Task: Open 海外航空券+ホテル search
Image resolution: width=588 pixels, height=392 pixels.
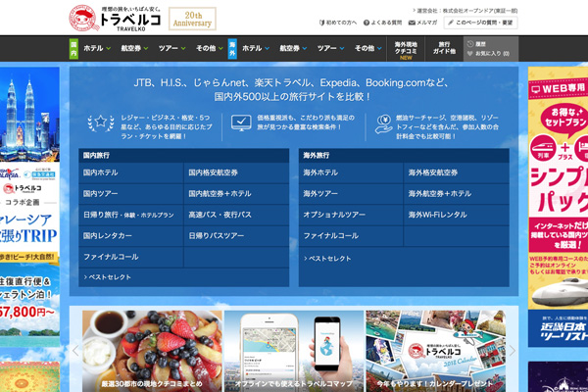Action: click(457, 194)
